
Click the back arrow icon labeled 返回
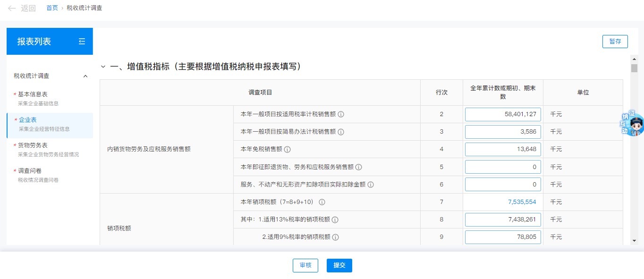pyautogui.click(x=12, y=8)
